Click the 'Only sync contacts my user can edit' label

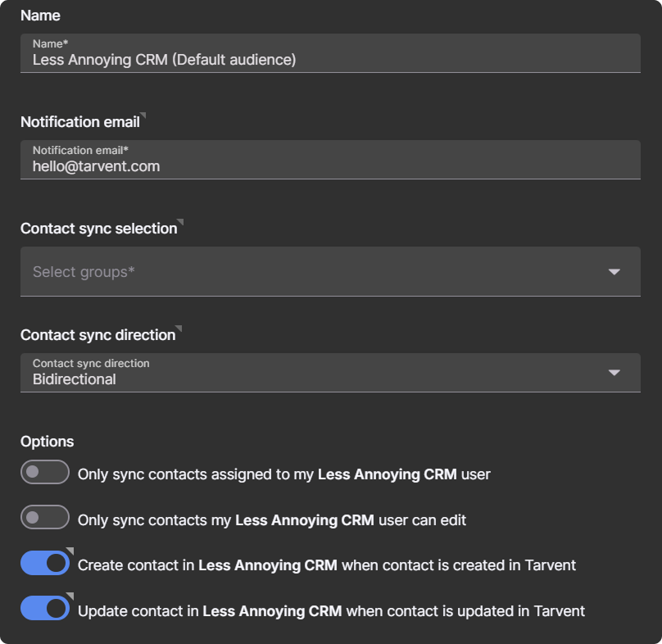coord(271,520)
